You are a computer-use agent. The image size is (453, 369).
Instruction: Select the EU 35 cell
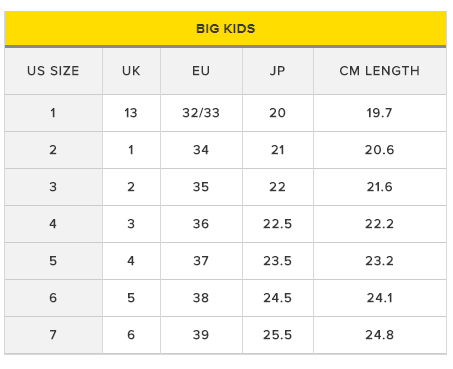pyautogui.click(x=201, y=187)
